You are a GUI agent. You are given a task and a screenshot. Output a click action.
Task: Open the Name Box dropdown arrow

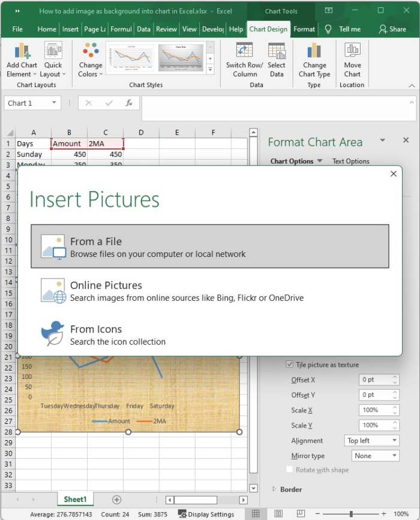54,103
